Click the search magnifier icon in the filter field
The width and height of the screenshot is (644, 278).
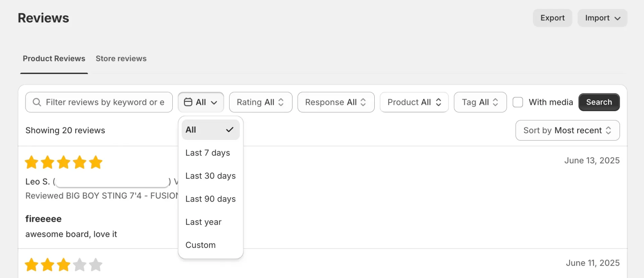click(x=37, y=102)
